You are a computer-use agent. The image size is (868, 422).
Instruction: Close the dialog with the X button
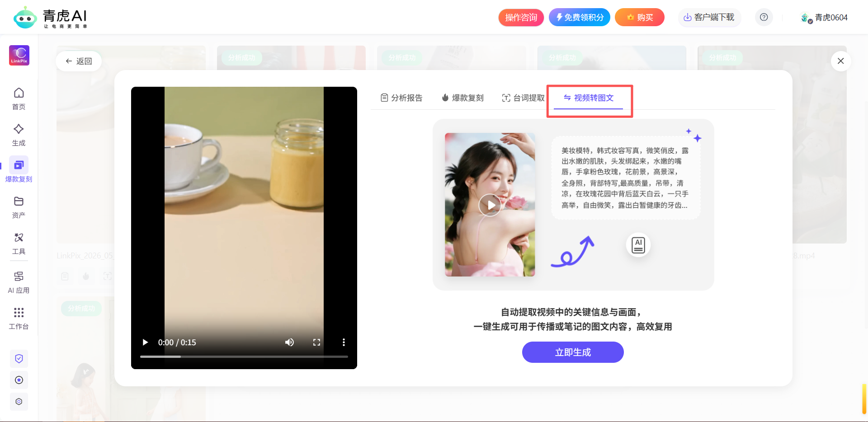[840, 61]
